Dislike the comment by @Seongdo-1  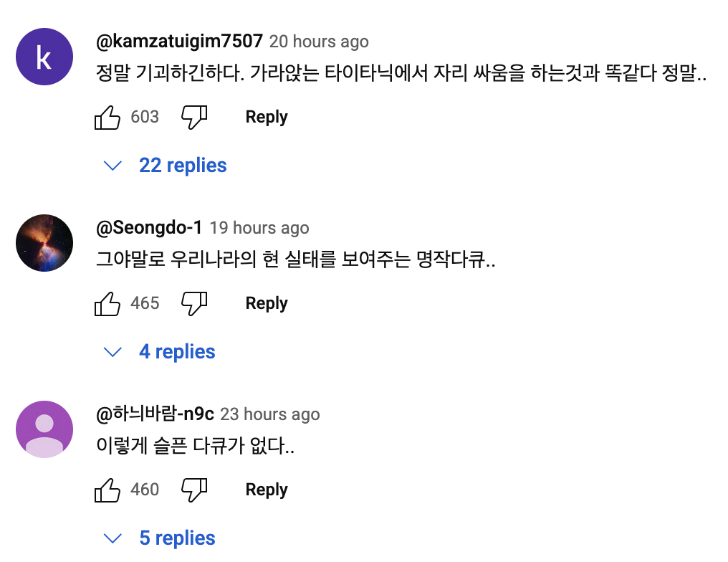(193, 303)
